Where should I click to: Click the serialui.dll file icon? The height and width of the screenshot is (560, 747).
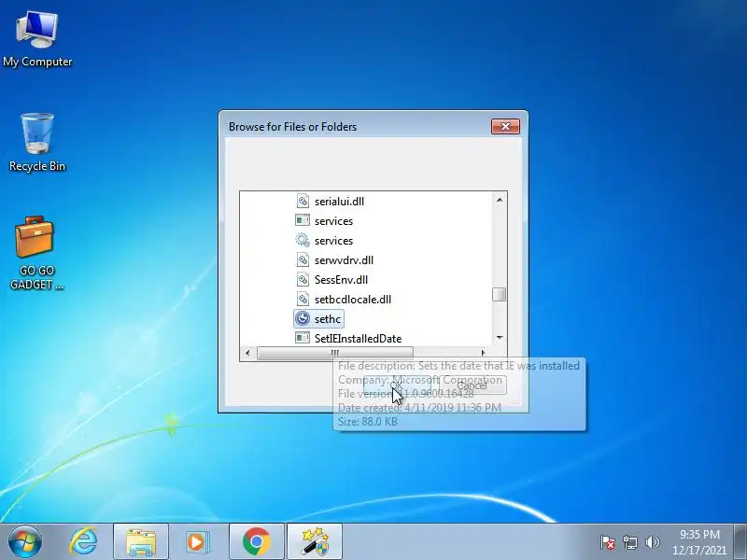(x=303, y=201)
